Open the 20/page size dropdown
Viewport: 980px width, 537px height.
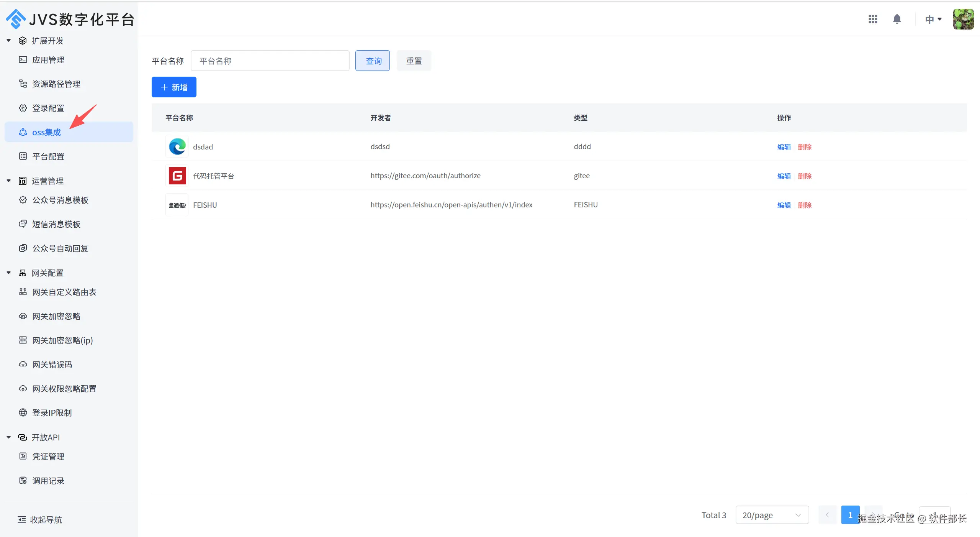(x=772, y=515)
